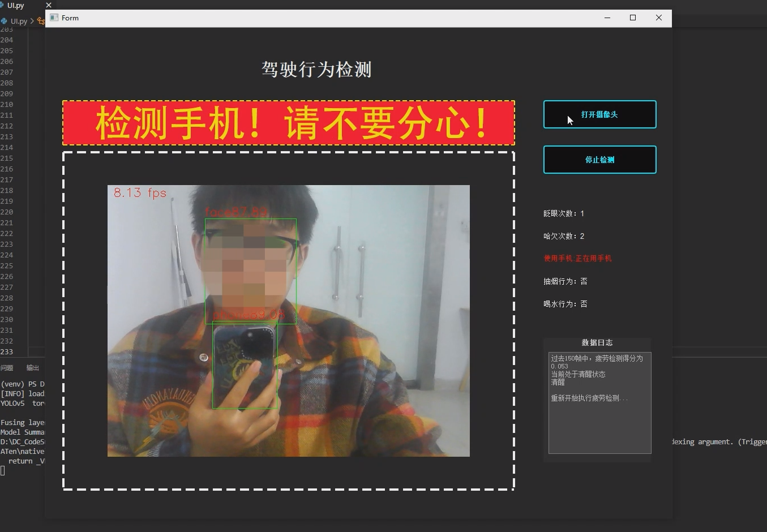Click the Python icon on the UI.py tab
This screenshot has width=767, height=532.
click(x=3, y=5)
